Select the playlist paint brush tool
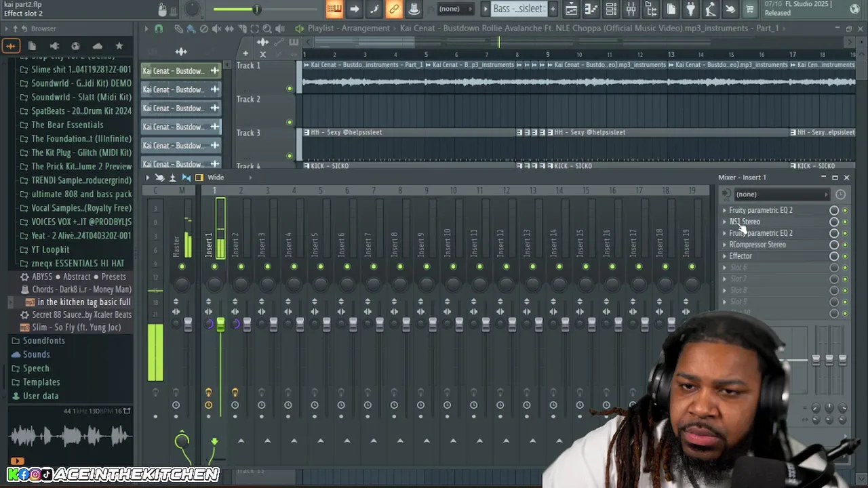Screen dimensions: 868x488 [191, 28]
